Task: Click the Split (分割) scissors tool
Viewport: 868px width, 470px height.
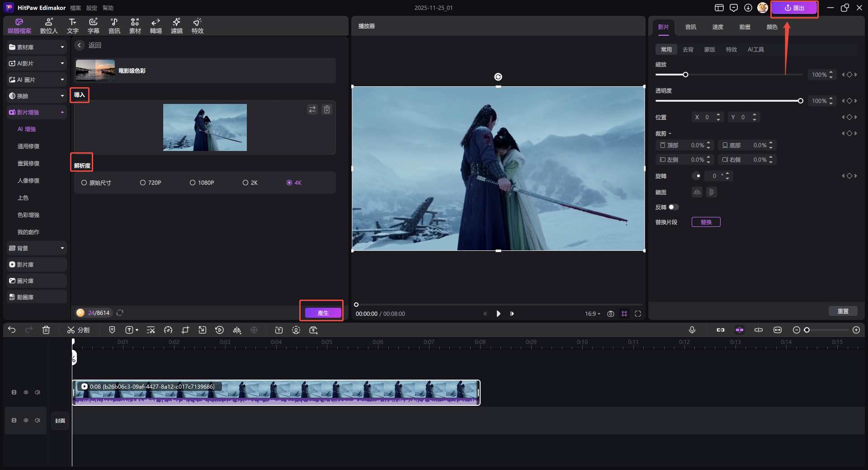Action: point(78,330)
